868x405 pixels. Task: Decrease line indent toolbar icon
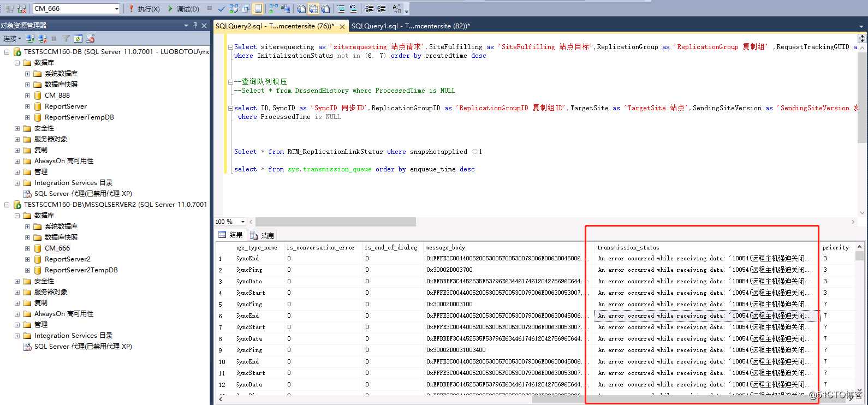(x=368, y=9)
